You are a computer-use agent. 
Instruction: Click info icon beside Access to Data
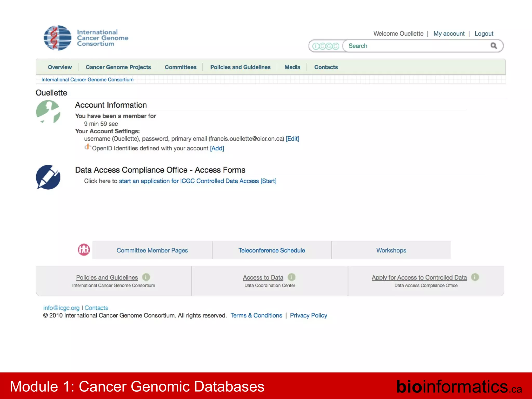coord(291,277)
